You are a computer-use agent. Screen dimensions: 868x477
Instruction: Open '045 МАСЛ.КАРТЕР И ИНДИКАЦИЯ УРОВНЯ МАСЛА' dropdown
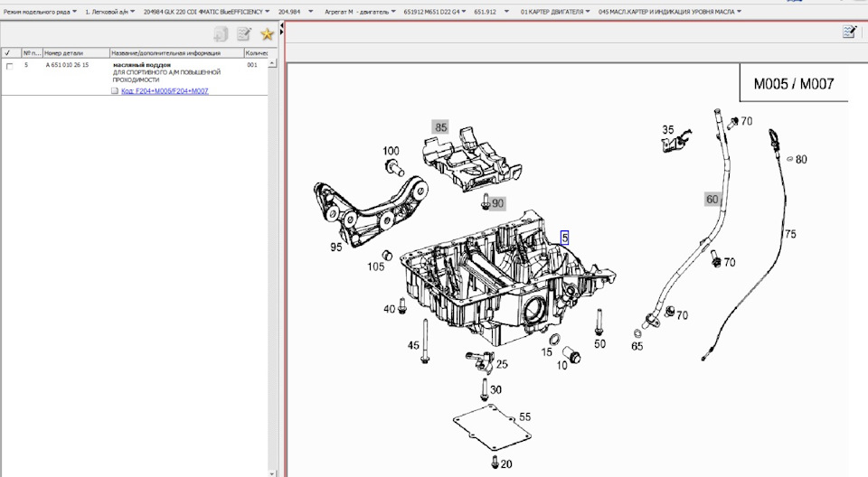(670, 12)
